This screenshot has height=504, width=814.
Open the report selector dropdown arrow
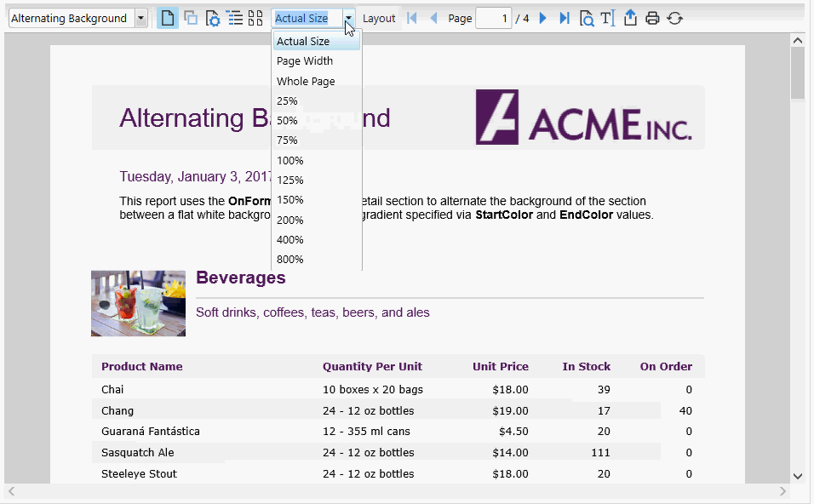coord(140,18)
